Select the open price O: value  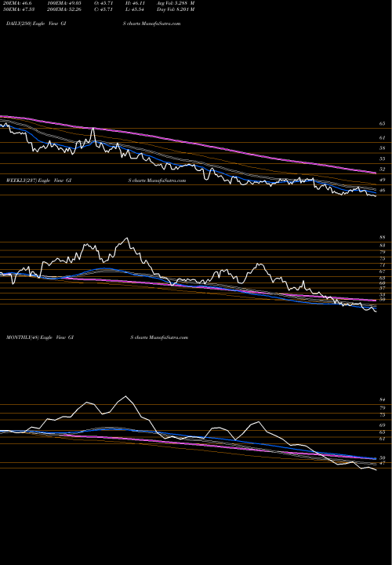(104, 3)
